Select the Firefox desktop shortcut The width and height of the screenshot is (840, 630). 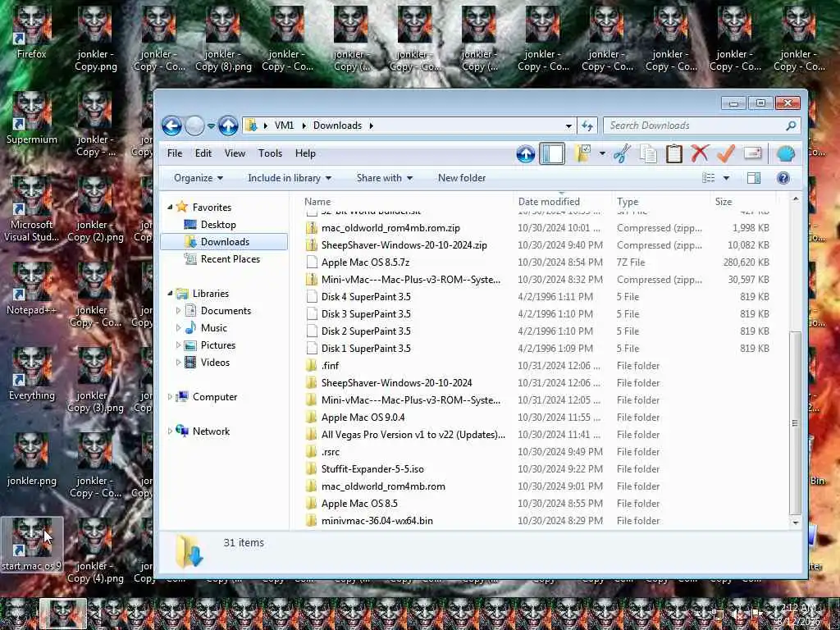[32, 33]
